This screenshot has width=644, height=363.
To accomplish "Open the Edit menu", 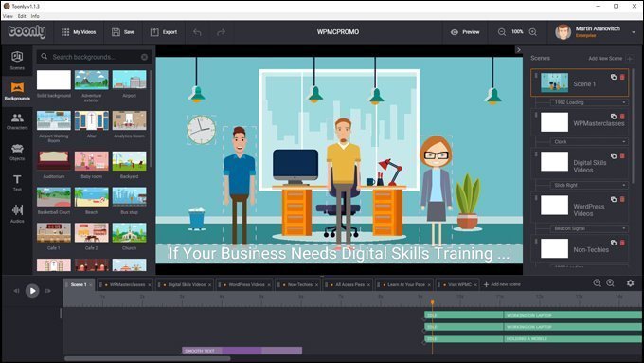I will (x=22, y=16).
